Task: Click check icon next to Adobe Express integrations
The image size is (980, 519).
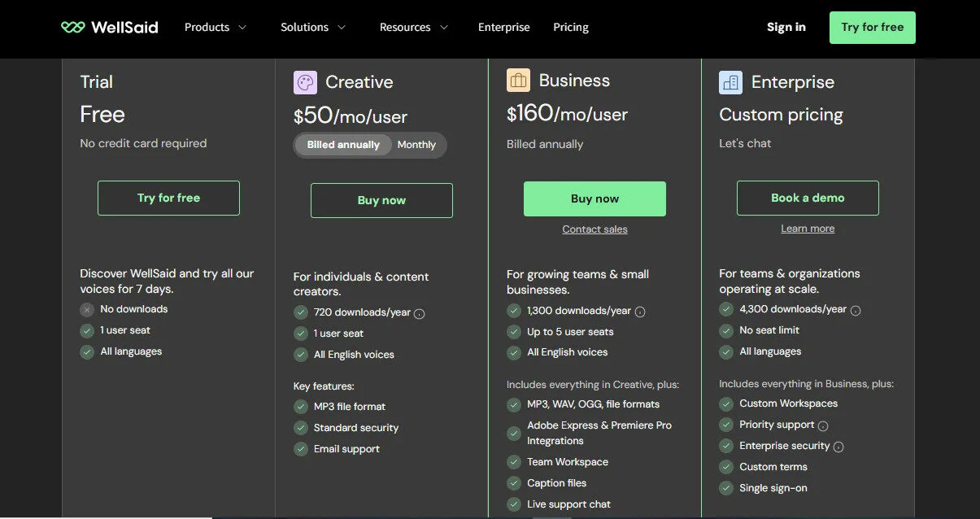Action: tap(514, 434)
